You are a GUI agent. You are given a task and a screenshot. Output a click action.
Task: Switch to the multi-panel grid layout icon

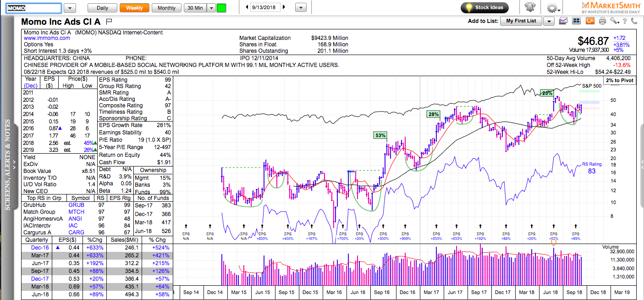576,21
